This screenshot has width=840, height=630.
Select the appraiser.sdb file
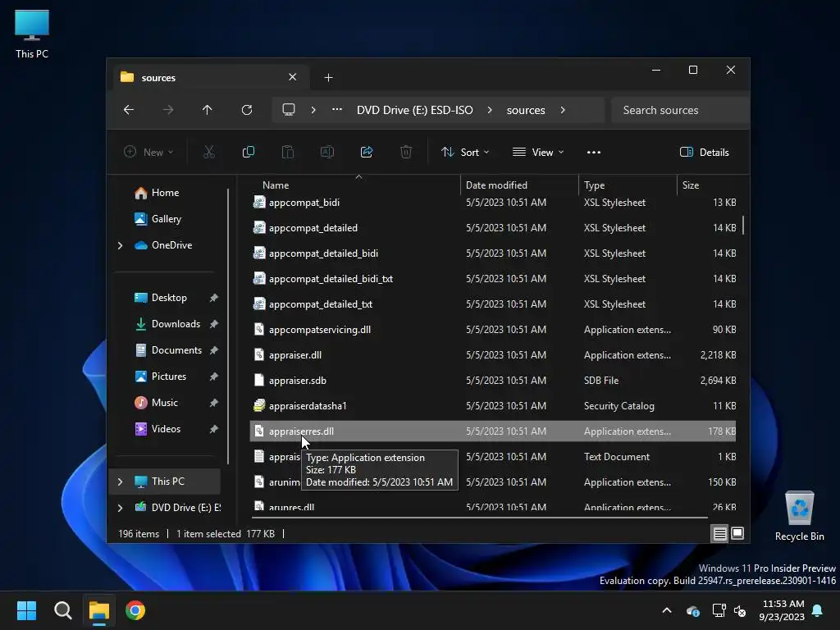click(x=493, y=381)
